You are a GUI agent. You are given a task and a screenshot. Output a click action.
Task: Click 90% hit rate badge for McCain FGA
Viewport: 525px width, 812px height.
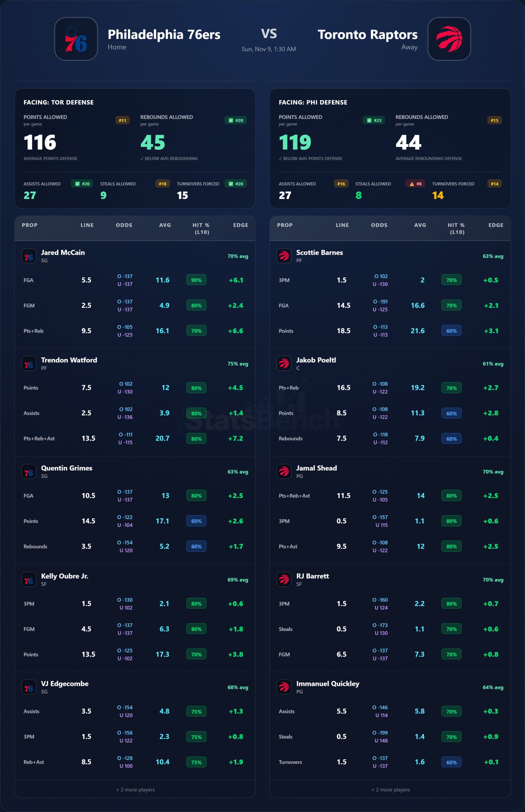click(196, 280)
